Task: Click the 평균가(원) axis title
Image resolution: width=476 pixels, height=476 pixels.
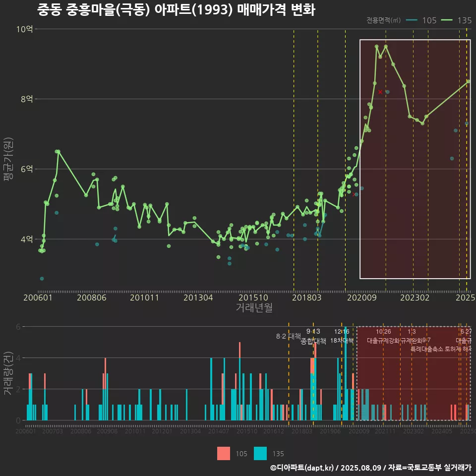Action: coord(8,159)
